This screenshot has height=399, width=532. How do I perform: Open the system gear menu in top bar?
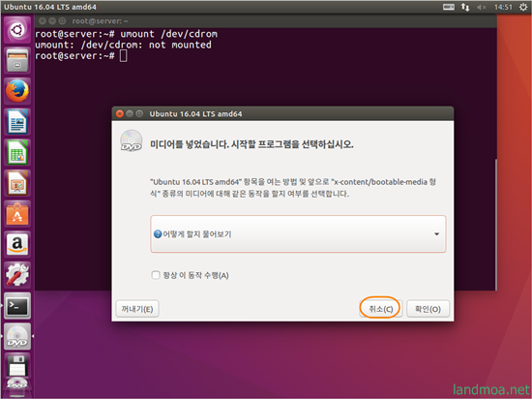[x=523, y=7]
